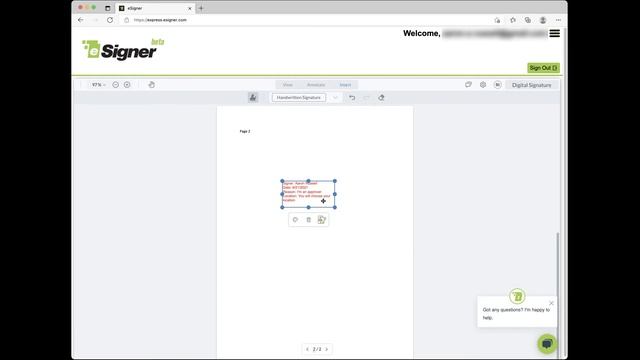Click the Handwritten Signature box
The height and width of the screenshot is (360, 640).
(x=299, y=98)
